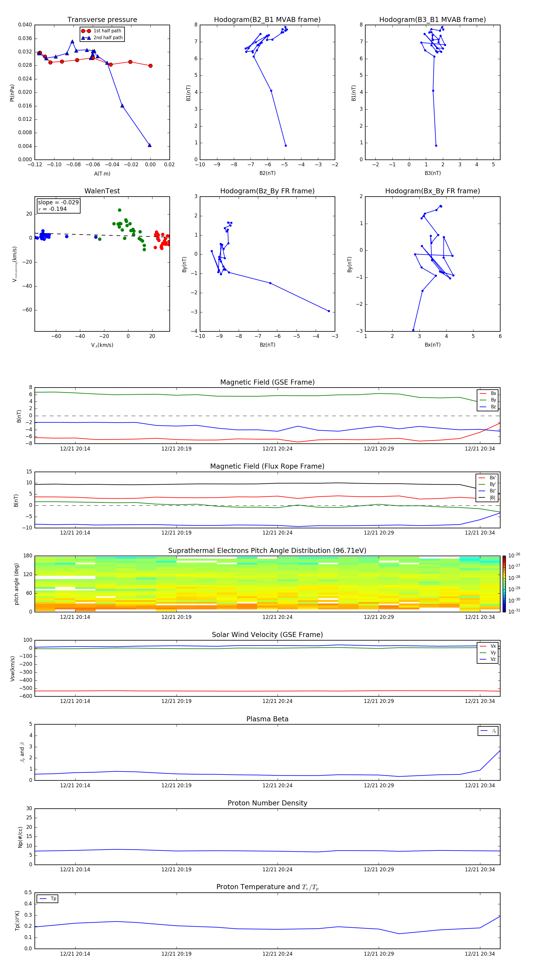The image size is (535, 980).
Task: Select the 'Tp' legend entry
Action: point(48,899)
